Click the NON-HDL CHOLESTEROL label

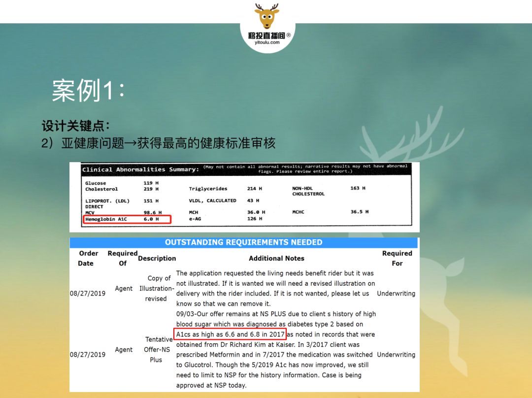pyautogui.click(x=308, y=191)
